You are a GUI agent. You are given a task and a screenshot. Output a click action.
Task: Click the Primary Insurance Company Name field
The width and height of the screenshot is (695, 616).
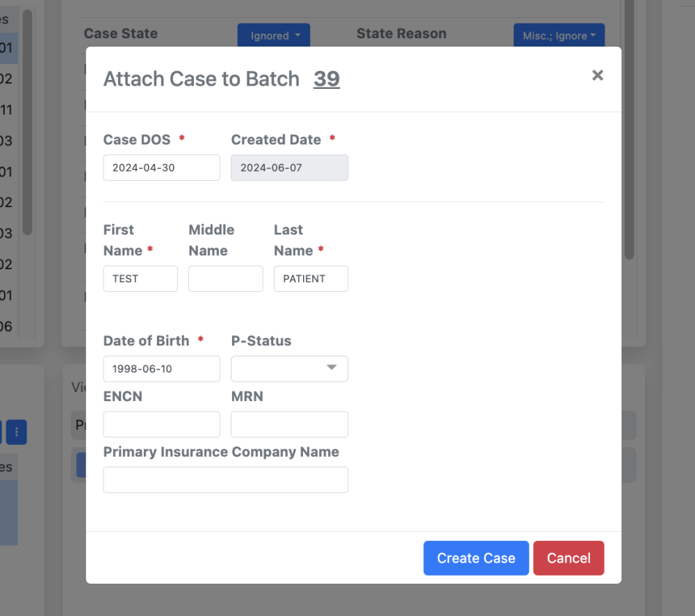pyautogui.click(x=225, y=480)
